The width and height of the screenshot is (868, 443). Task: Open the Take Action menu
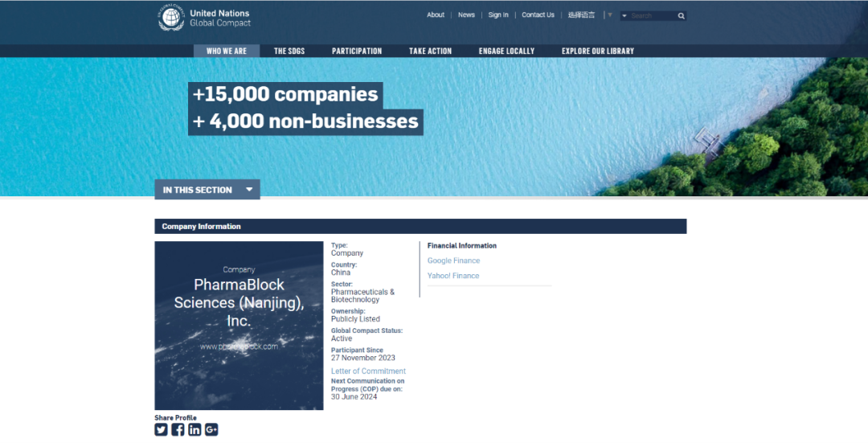click(x=430, y=51)
